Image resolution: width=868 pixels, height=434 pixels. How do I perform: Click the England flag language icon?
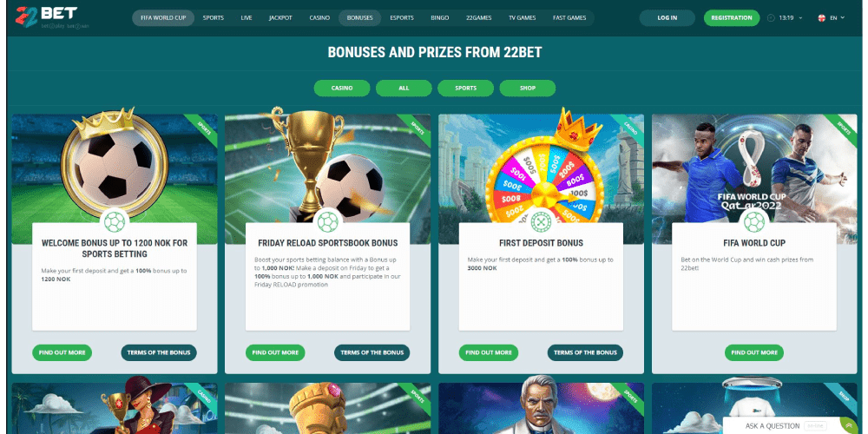822,17
